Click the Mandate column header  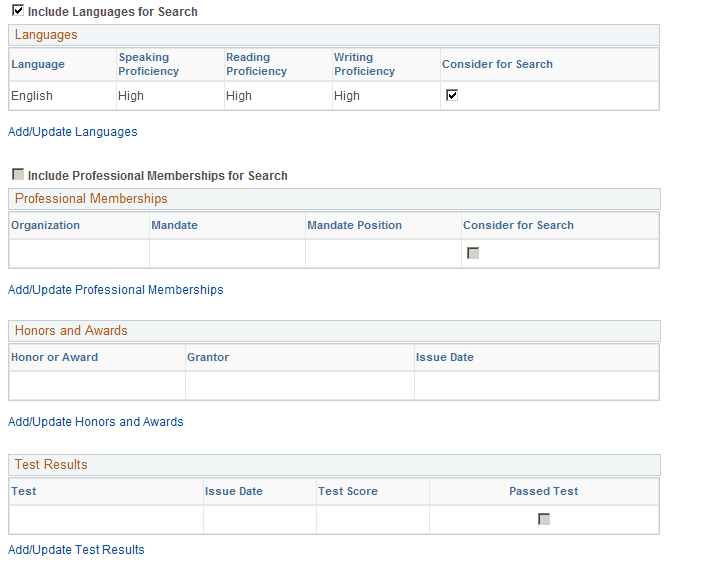pos(175,225)
